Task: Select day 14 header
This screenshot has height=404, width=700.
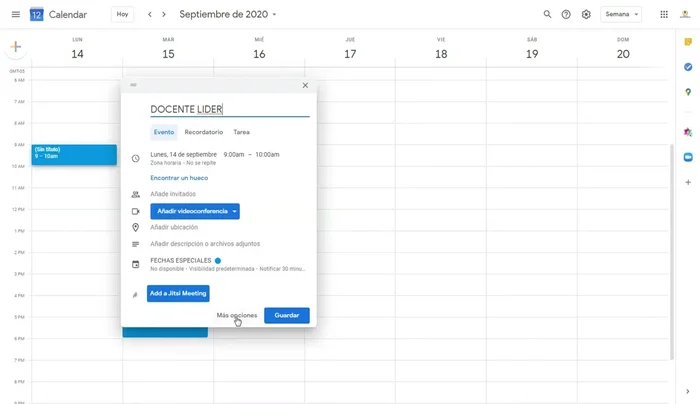Action: [77, 54]
